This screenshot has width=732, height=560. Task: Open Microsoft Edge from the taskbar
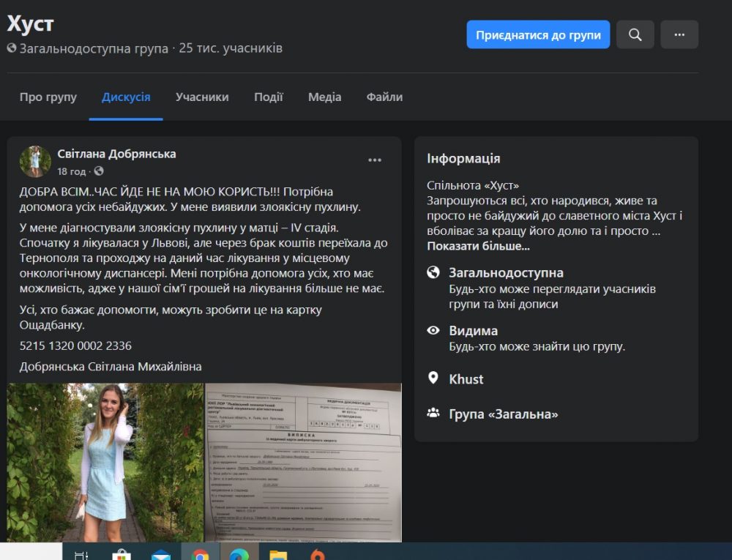point(239,554)
